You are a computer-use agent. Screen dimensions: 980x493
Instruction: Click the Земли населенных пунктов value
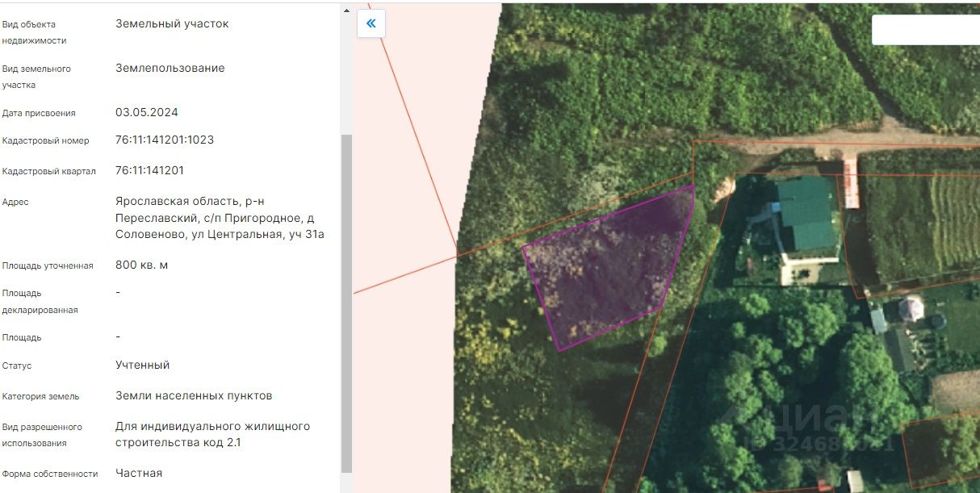[x=194, y=396]
